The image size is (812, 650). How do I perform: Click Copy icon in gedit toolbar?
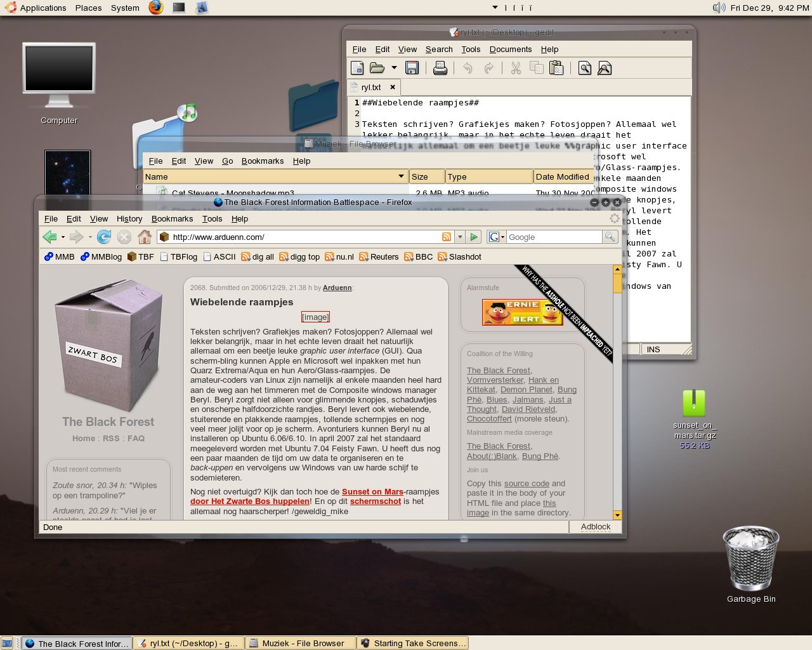pos(536,68)
